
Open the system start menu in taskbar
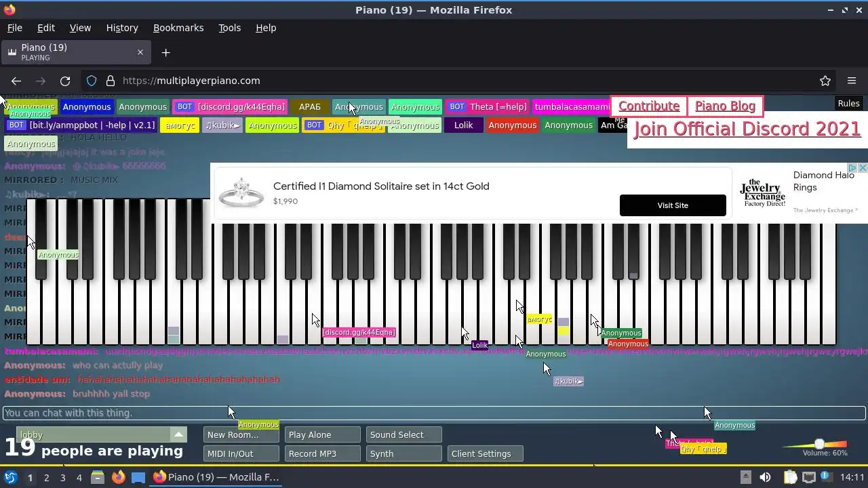point(11,477)
